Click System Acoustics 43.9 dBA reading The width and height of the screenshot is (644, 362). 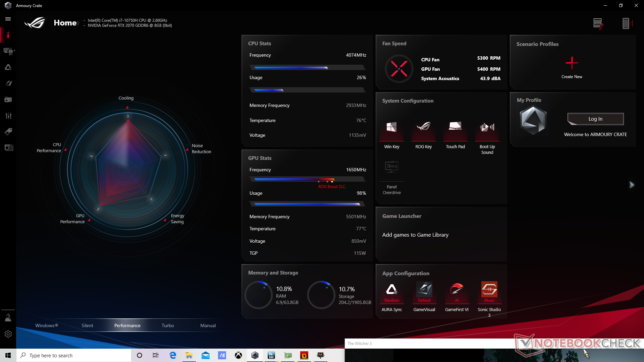pyautogui.click(x=490, y=78)
